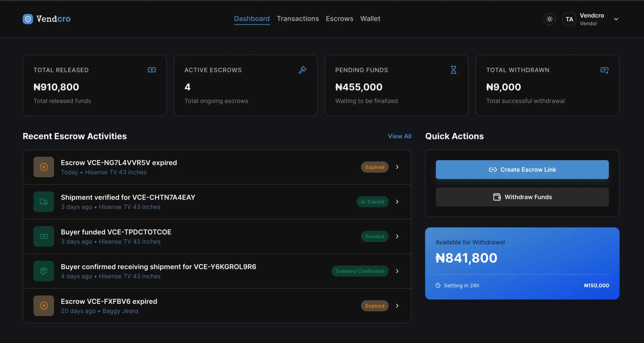Click the Vendcro shield logo icon
This screenshot has width=644, height=343.
click(28, 19)
